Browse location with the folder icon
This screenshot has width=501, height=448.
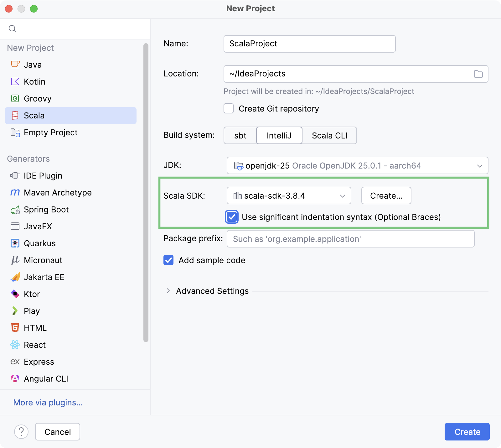(478, 74)
